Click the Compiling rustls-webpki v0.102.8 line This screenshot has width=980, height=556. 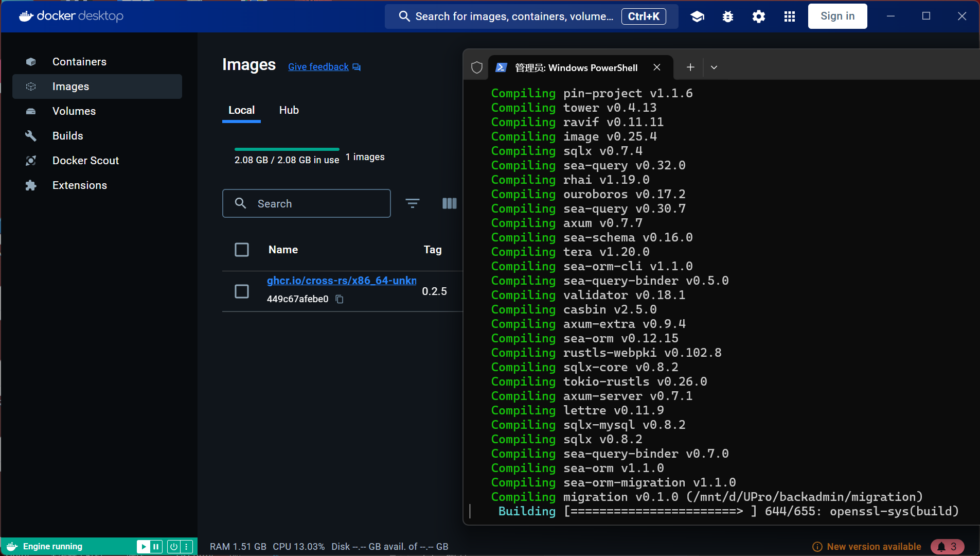pos(606,353)
